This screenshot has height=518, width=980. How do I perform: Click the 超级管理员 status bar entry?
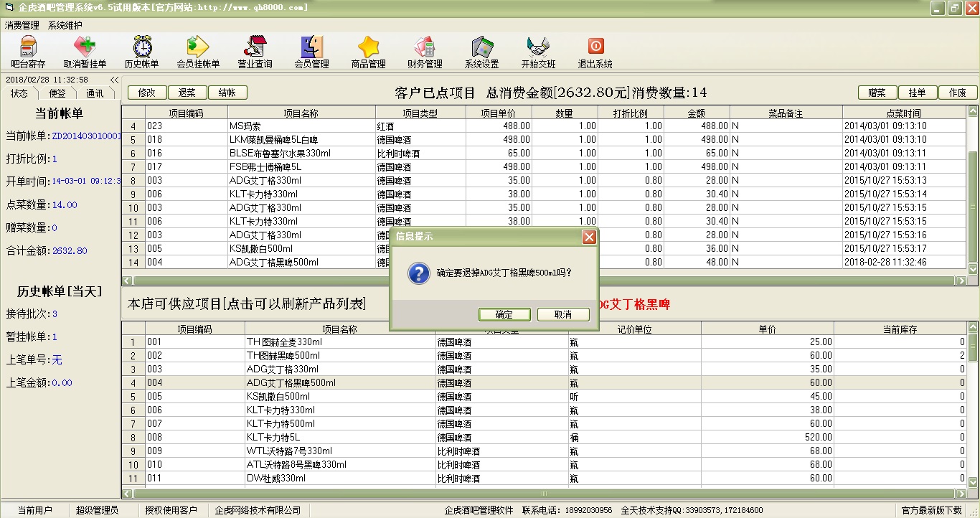[x=97, y=510]
